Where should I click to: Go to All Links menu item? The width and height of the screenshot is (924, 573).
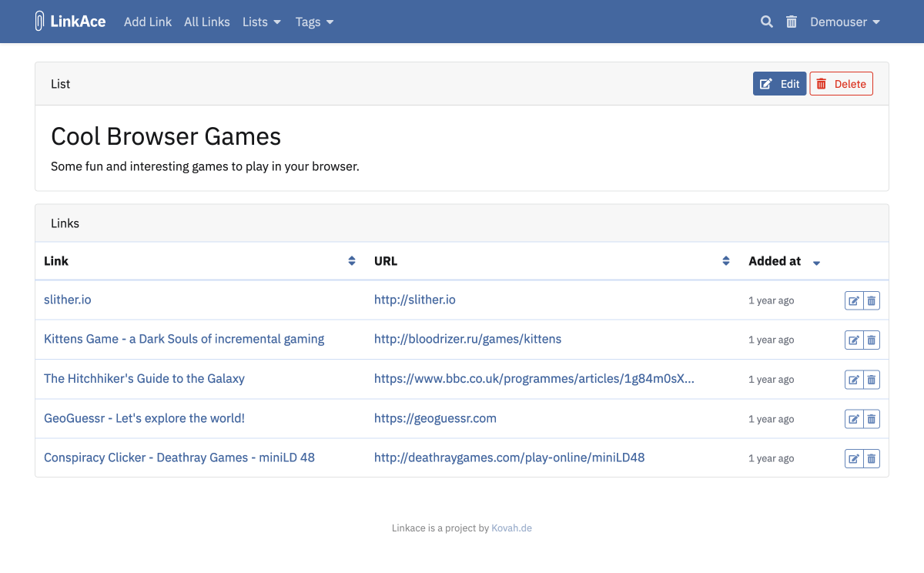pos(206,22)
